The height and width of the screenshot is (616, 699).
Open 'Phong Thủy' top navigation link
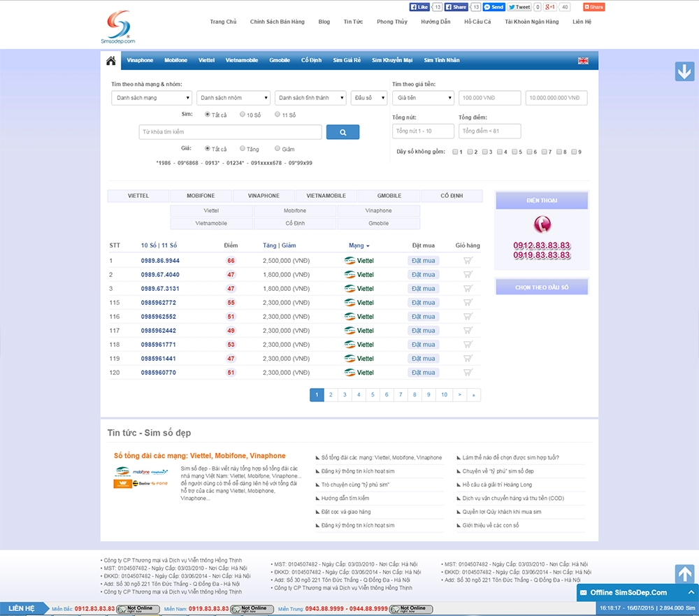coord(392,22)
